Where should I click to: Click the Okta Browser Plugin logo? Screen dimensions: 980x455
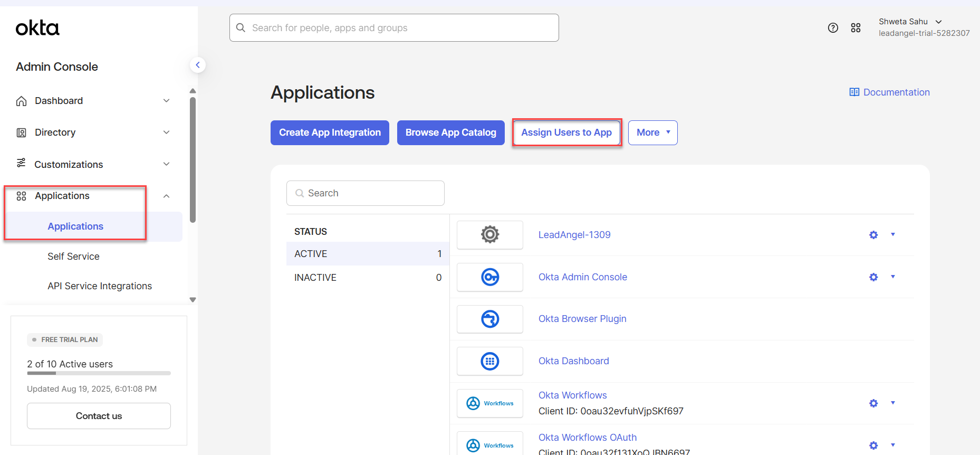click(490, 319)
